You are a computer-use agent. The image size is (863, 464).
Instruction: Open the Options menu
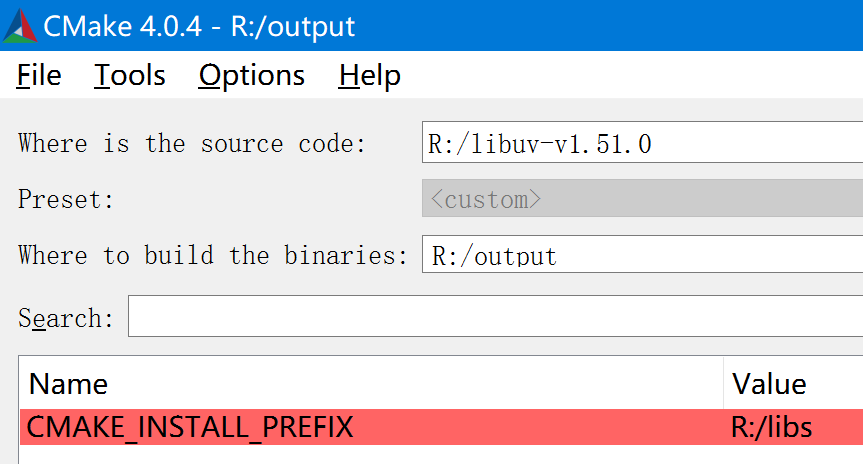251,76
